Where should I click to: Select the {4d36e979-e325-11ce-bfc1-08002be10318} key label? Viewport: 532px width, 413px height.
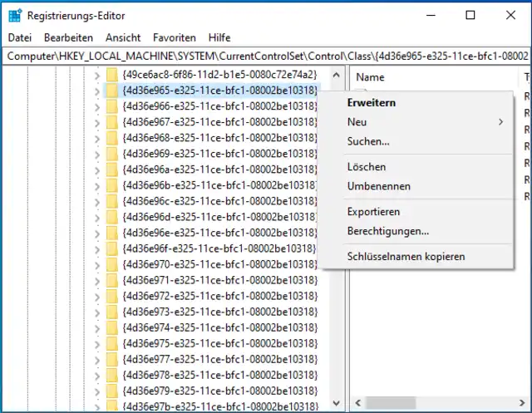[219, 391]
